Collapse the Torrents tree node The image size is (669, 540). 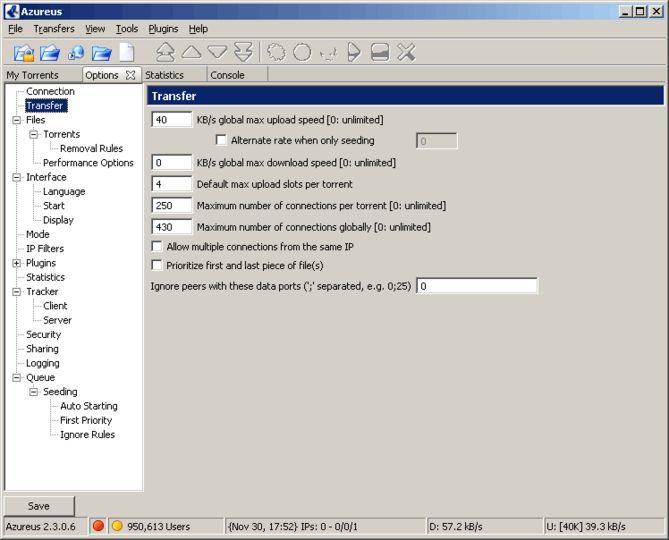[x=33, y=134]
